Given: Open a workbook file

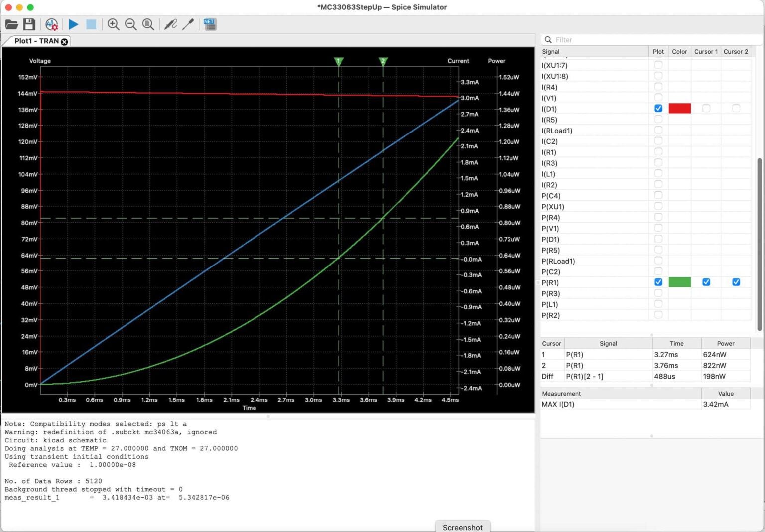Looking at the screenshot, I should 11,24.
